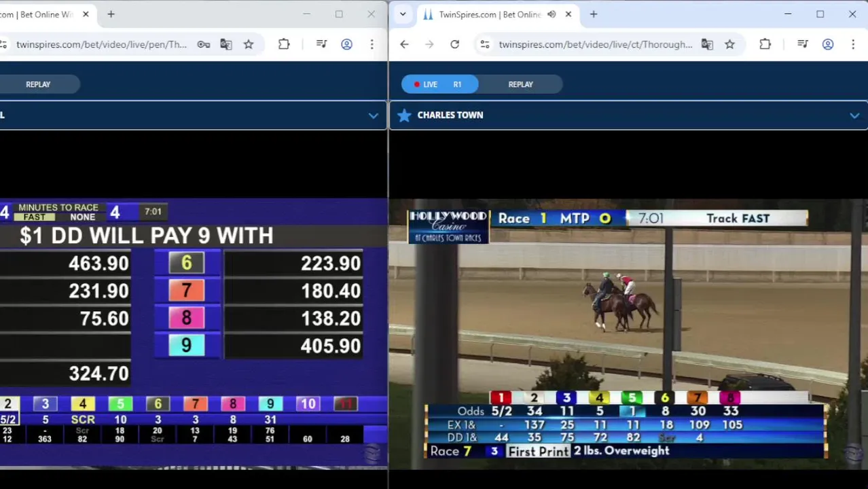868x489 pixels.
Task: Maximize the right browser window
Action: (x=820, y=14)
